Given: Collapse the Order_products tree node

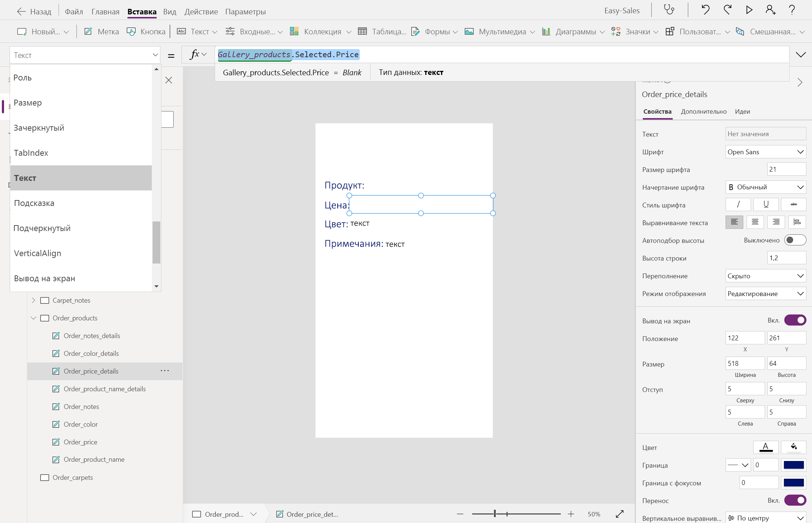Looking at the screenshot, I should click(x=34, y=318).
